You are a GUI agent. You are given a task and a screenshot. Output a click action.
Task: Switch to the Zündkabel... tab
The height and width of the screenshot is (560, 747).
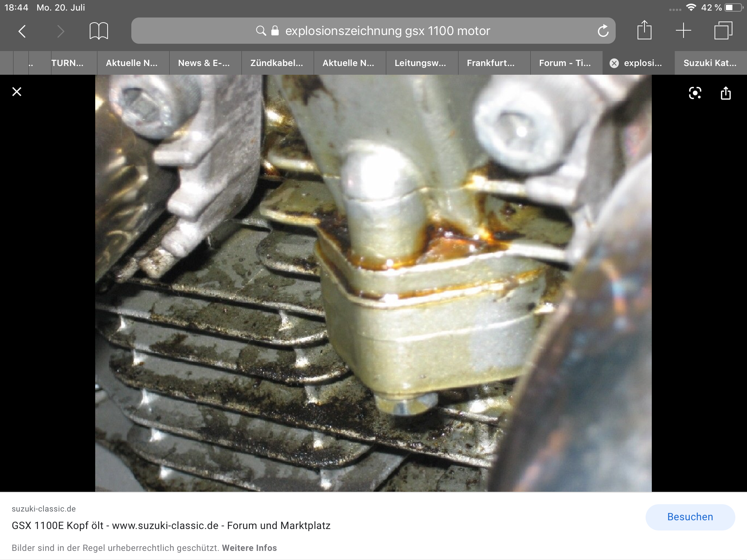pos(276,63)
